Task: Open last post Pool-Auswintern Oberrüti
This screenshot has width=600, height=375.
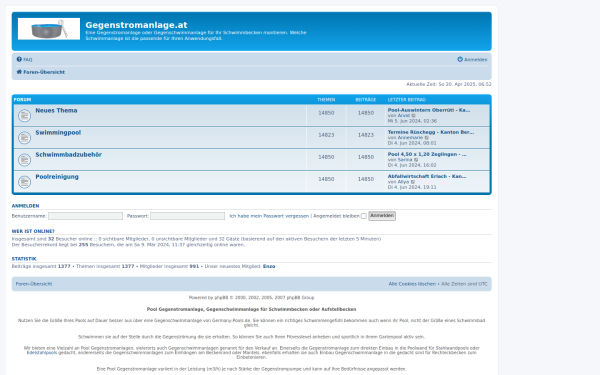Action: (429, 110)
